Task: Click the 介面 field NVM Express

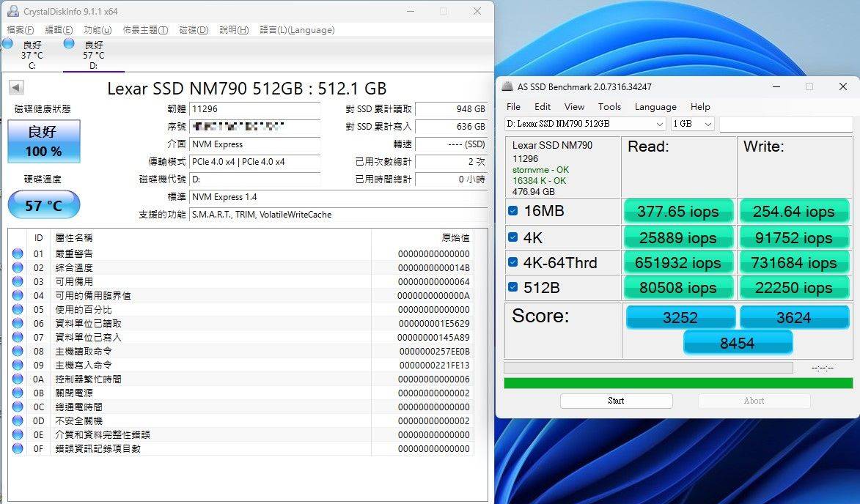Action: [255, 144]
